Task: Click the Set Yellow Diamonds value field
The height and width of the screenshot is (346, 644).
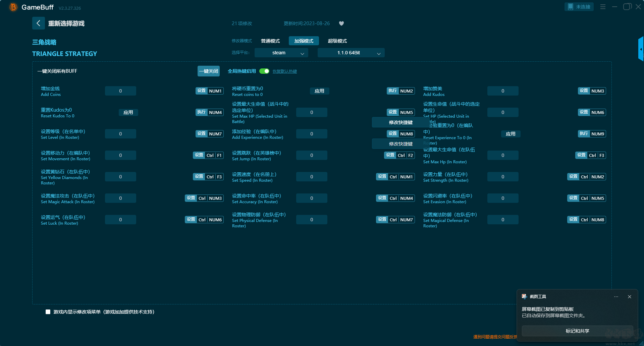Action: 120,177
